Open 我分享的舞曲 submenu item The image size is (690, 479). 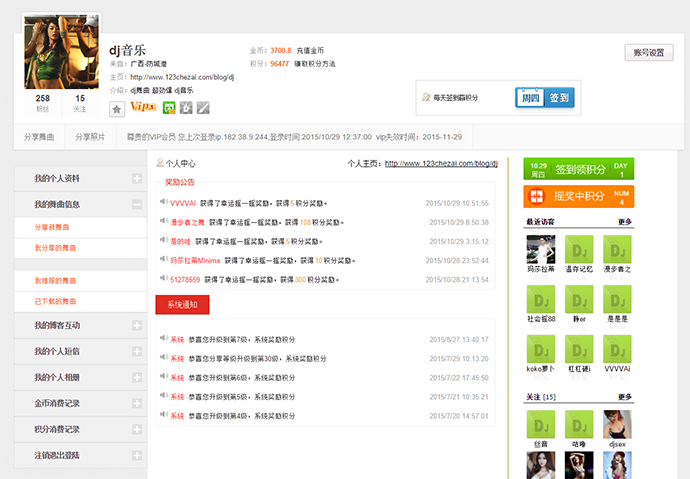point(55,248)
